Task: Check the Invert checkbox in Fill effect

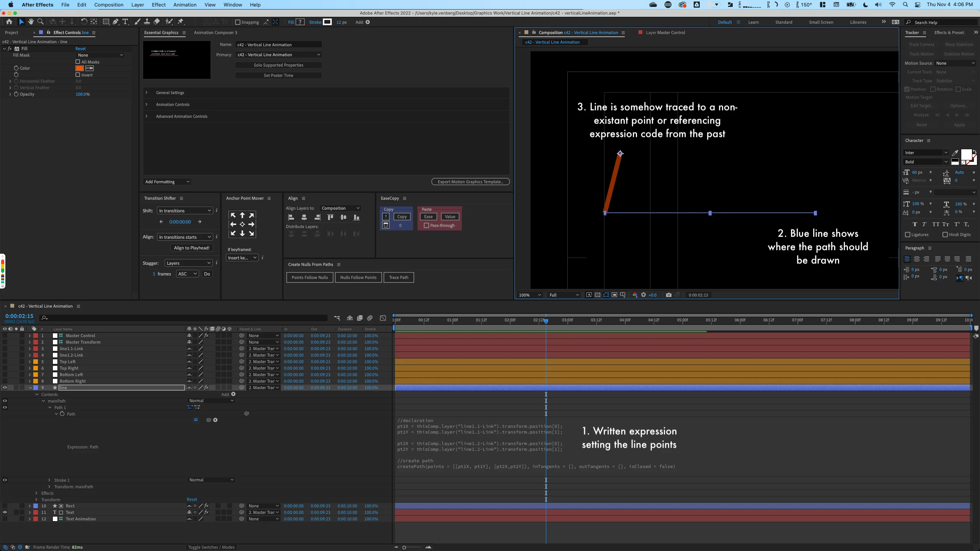Action: tap(78, 75)
